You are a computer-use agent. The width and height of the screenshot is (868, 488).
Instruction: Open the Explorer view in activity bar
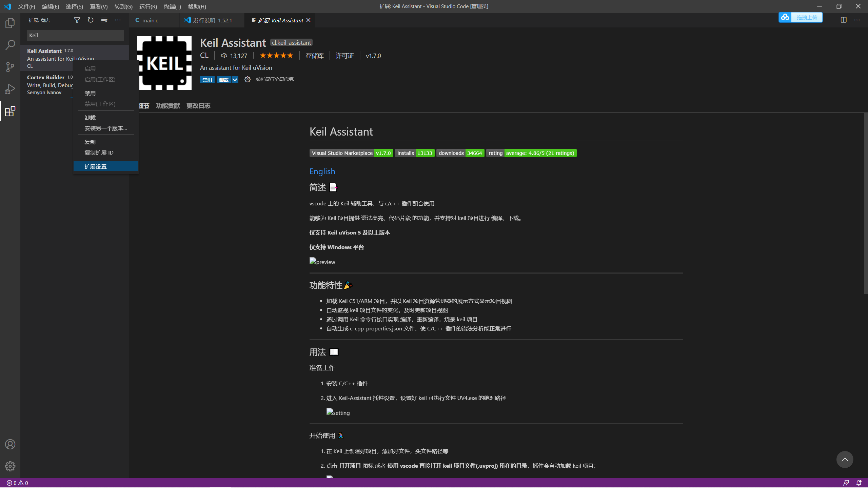click(10, 23)
